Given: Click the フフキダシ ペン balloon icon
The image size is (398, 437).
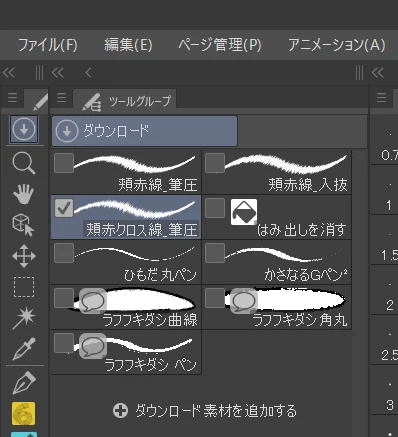Looking at the screenshot, I should click(93, 346).
